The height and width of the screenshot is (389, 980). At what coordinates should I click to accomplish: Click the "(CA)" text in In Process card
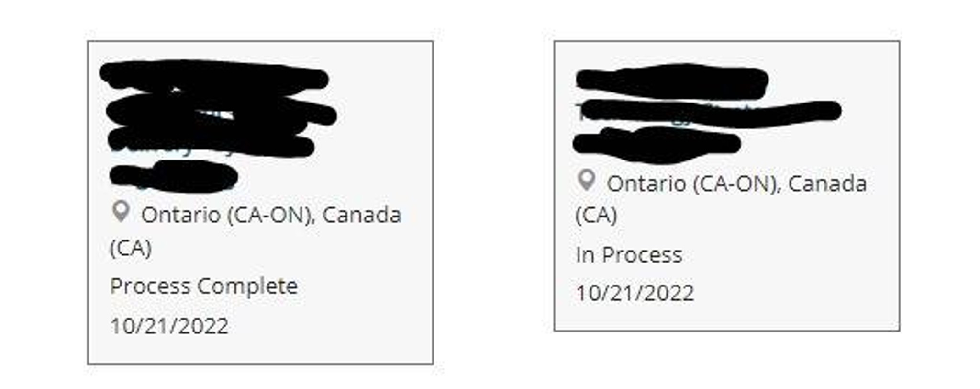[596, 215]
